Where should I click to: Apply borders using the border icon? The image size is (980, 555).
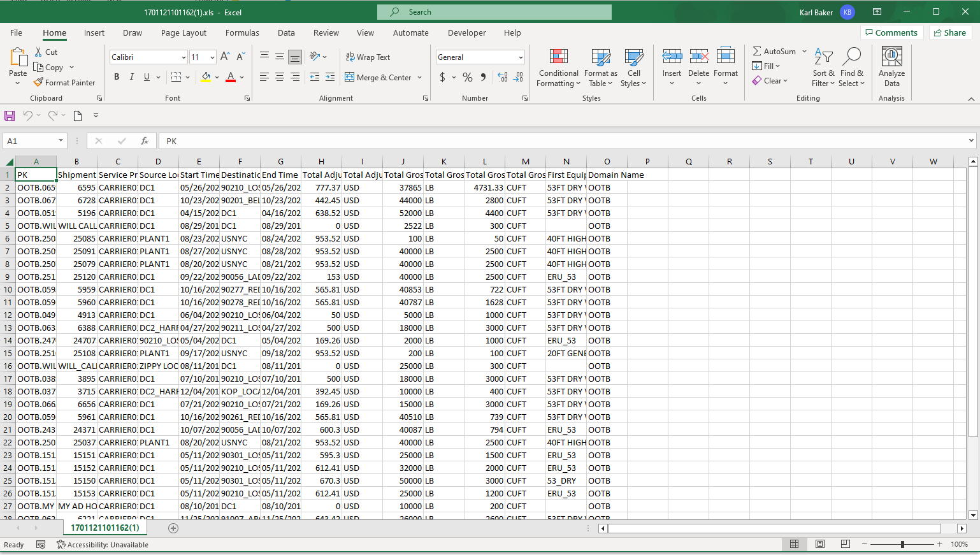[177, 77]
